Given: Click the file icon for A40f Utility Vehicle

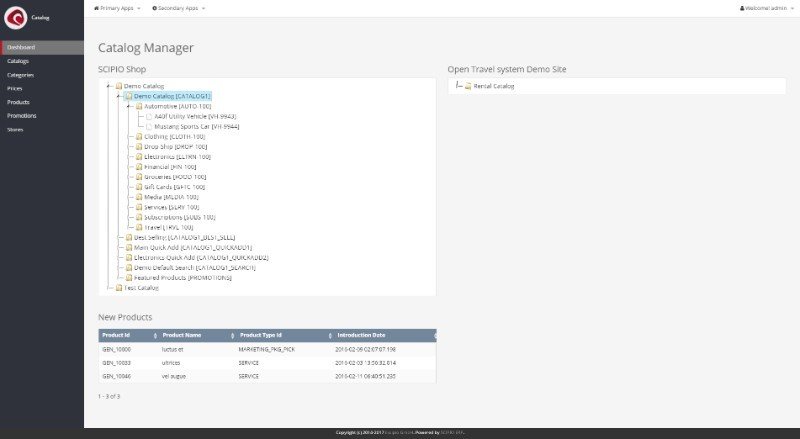Looking at the screenshot, I should 149,116.
